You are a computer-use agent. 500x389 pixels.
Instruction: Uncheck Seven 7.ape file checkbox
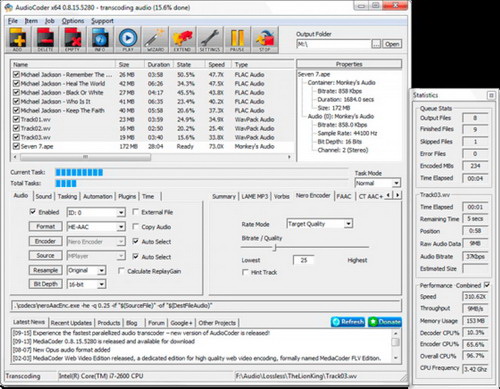click(x=16, y=146)
